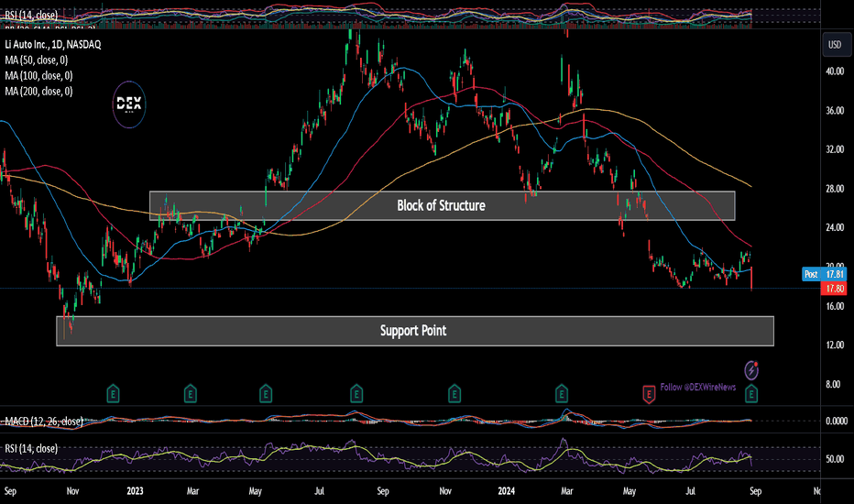Select the Block of Structure rectangle
854x504 pixels.
pos(443,205)
